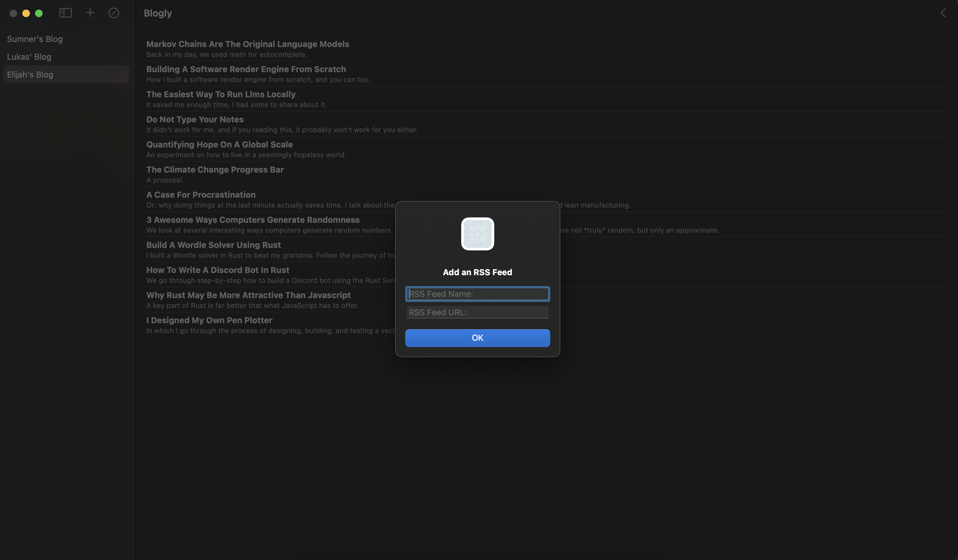
Task: Click the back chevron at top right
Action: (x=943, y=13)
